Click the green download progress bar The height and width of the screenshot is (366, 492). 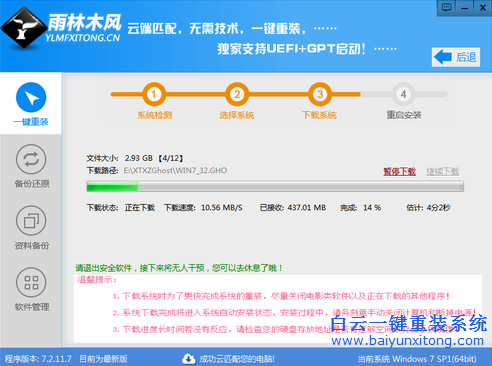pos(275,186)
